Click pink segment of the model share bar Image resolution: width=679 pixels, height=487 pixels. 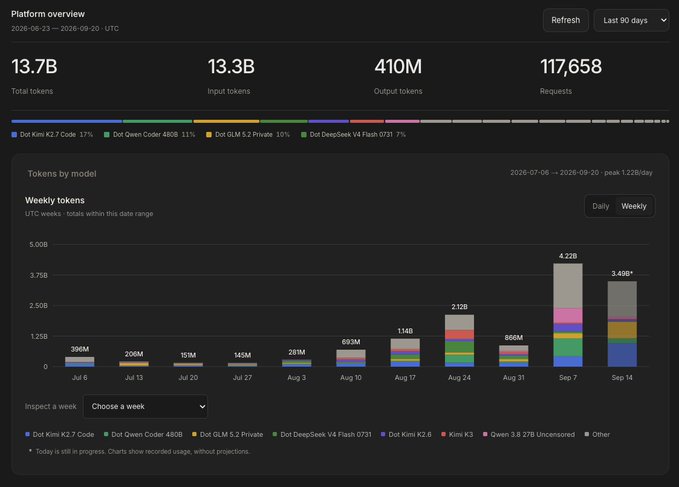[402, 121]
